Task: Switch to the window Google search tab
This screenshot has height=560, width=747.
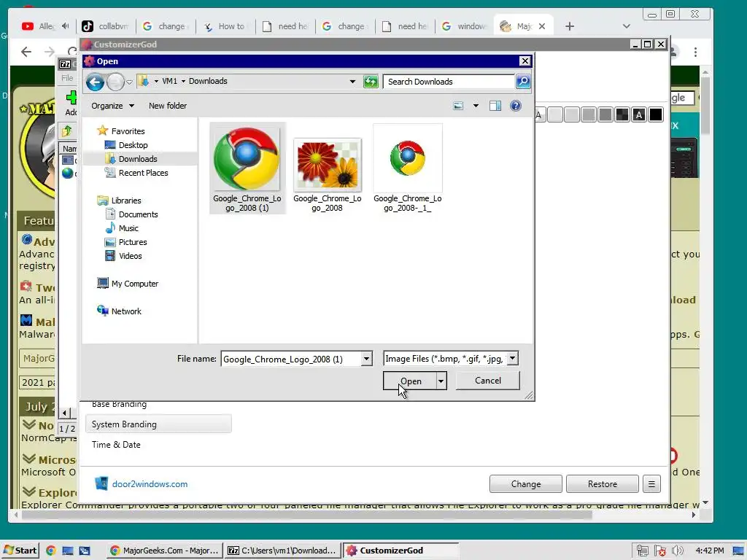Action: 464,26
